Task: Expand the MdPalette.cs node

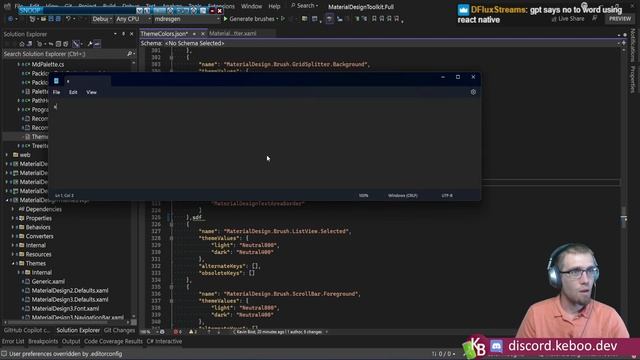Action: point(18,64)
